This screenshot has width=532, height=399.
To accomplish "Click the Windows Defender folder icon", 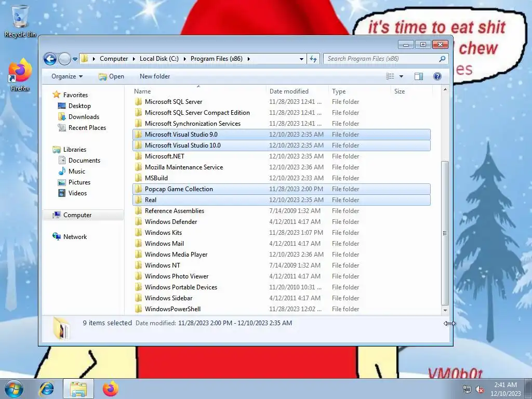I will (x=138, y=221).
